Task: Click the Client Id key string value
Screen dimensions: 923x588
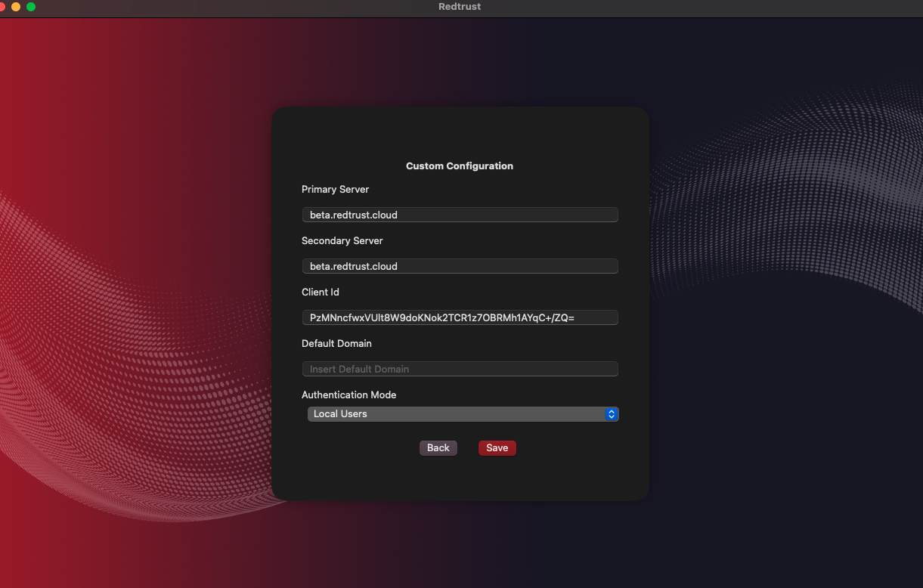Action: (x=441, y=317)
